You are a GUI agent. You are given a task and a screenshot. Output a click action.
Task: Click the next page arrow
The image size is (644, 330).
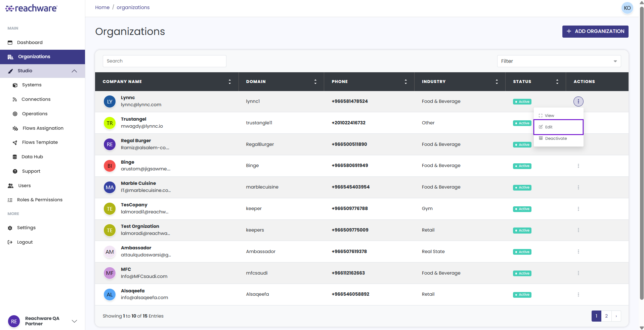pyautogui.click(x=616, y=316)
